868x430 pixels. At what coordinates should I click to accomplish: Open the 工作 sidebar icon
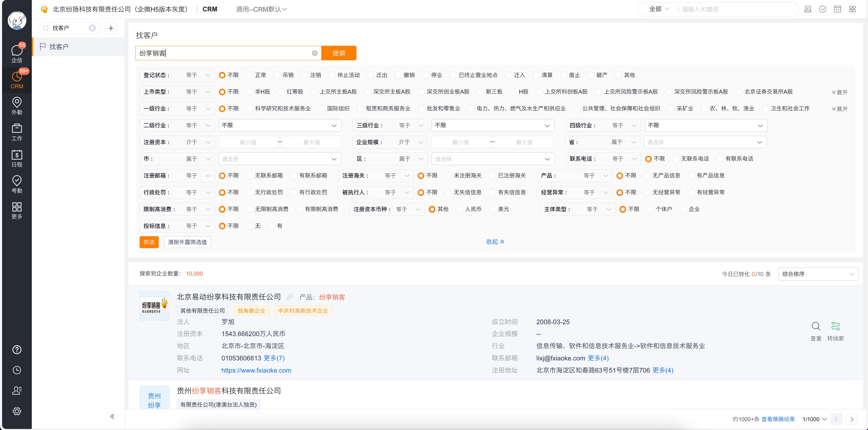pyautogui.click(x=17, y=132)
